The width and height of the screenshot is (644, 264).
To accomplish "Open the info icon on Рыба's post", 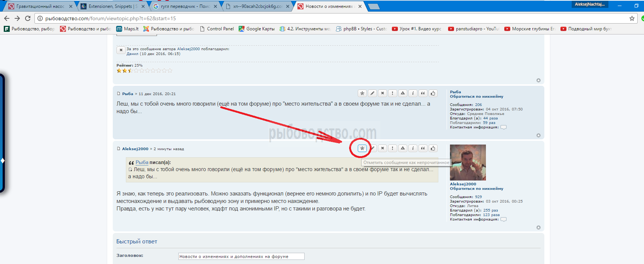I will pos(413,93).
